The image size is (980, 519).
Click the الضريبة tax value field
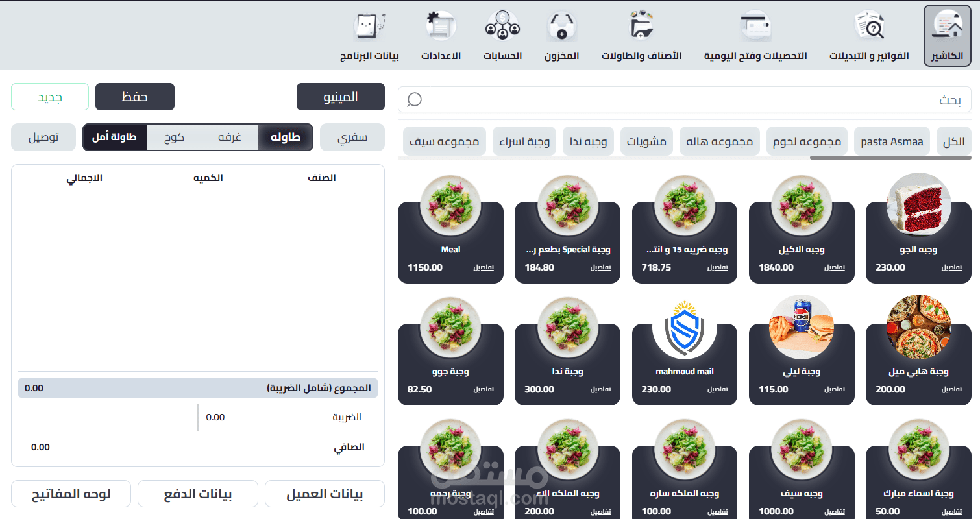click(x=215, y=417)
